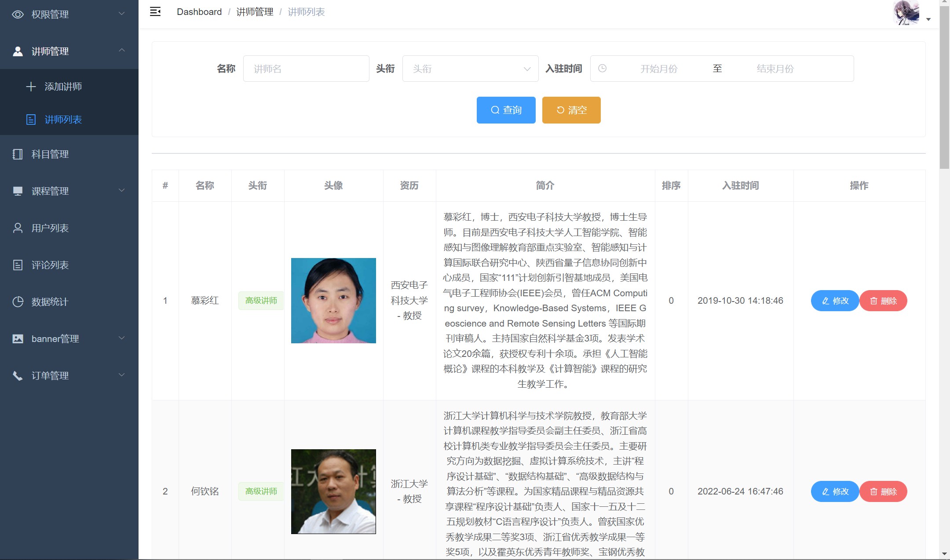Click the clock icon in date range field

coord(603,69)
